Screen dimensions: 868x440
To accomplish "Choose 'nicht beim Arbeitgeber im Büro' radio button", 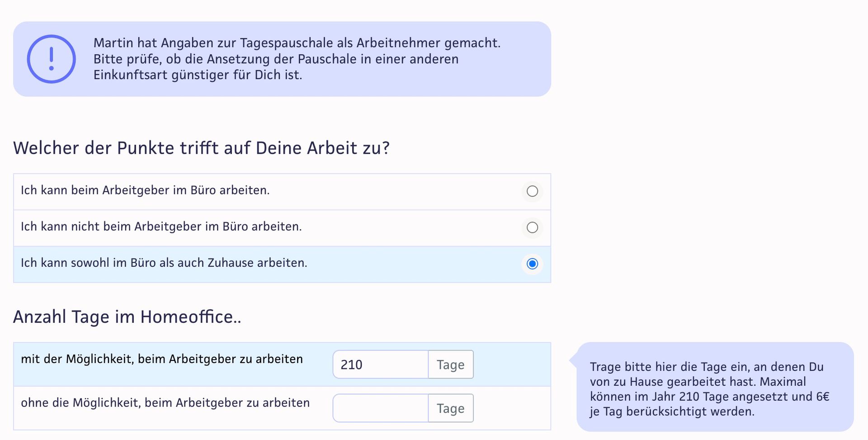I will point(533,227).
